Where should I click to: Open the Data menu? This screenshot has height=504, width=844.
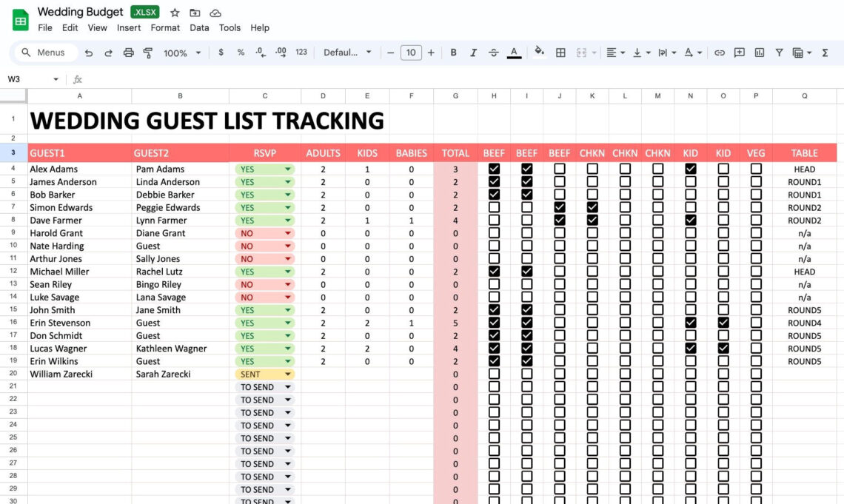[199, 27]
